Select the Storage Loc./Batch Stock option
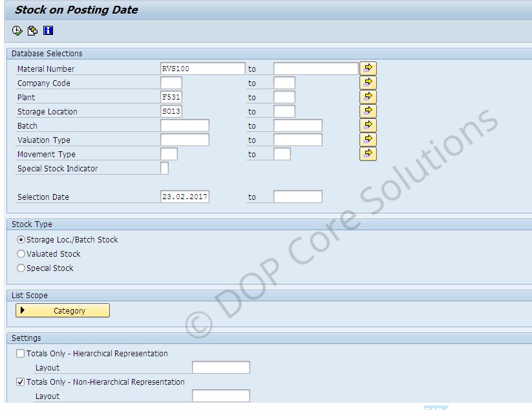 (20, 239)
